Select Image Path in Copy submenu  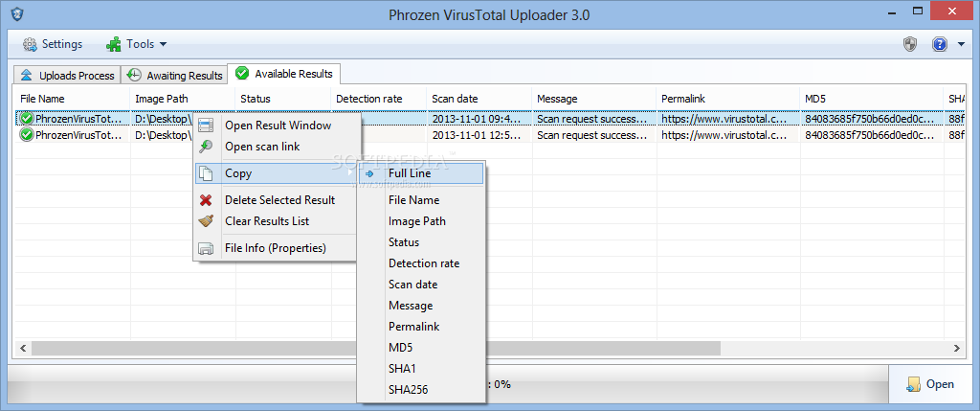coord(421,220)
